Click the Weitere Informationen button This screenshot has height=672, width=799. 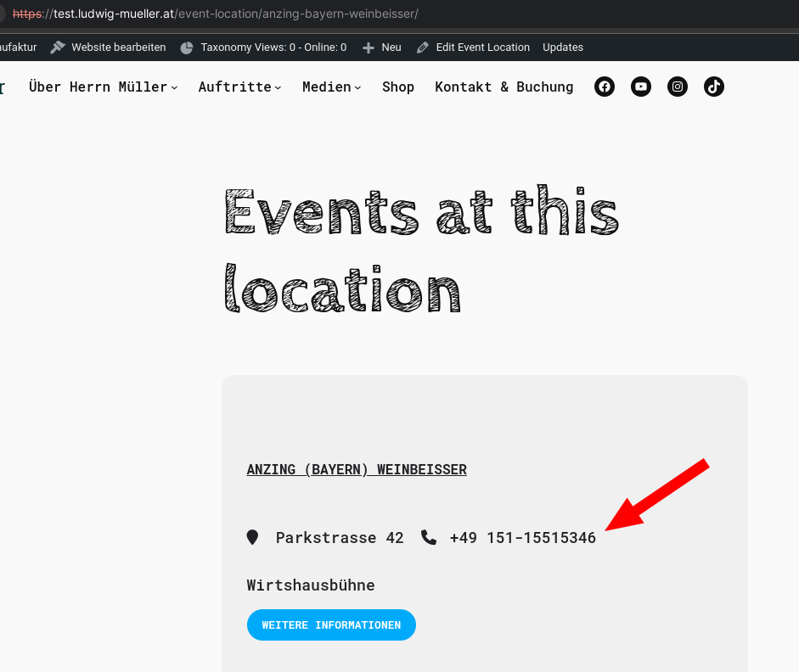[331, 625]
